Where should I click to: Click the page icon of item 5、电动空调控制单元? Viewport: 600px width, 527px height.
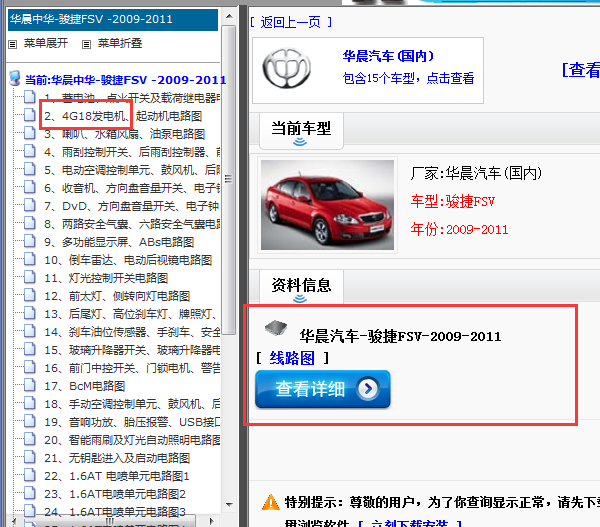click(x=30, y=169)
